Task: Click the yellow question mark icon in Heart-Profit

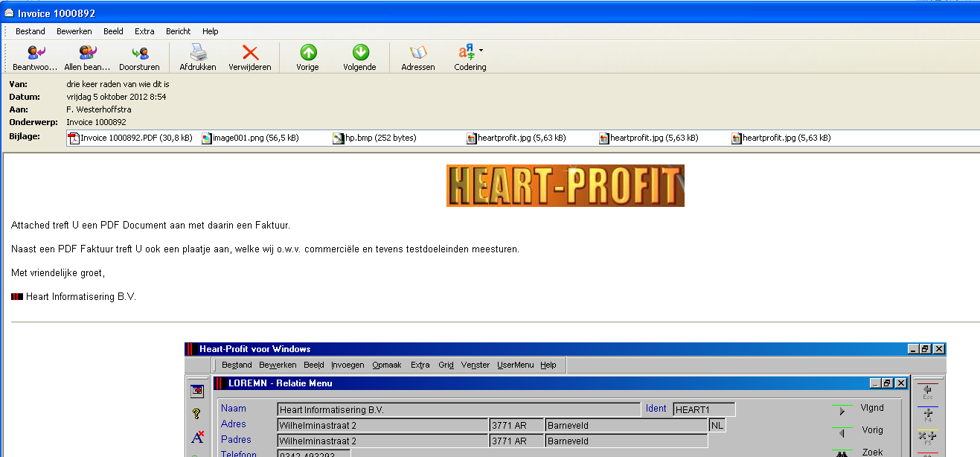Action: (x=197, y=414)
